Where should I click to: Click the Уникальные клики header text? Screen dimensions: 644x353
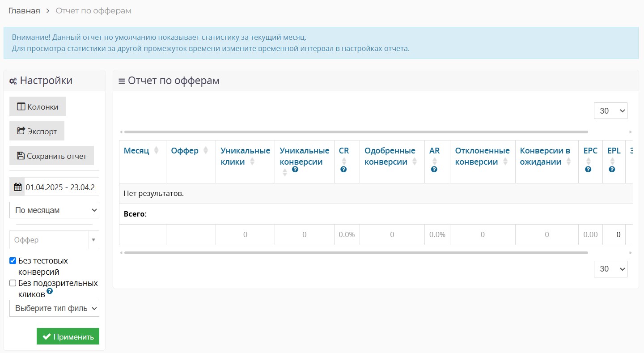[246, 156]
